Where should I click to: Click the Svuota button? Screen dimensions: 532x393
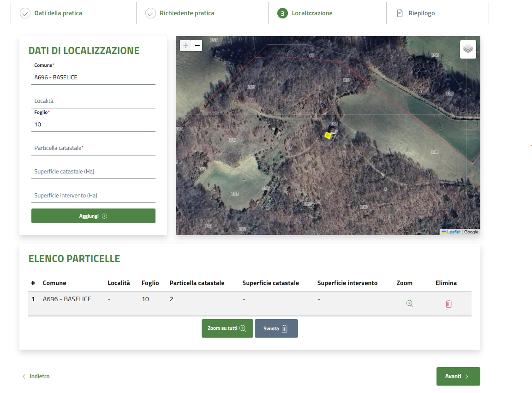(276, 328)
